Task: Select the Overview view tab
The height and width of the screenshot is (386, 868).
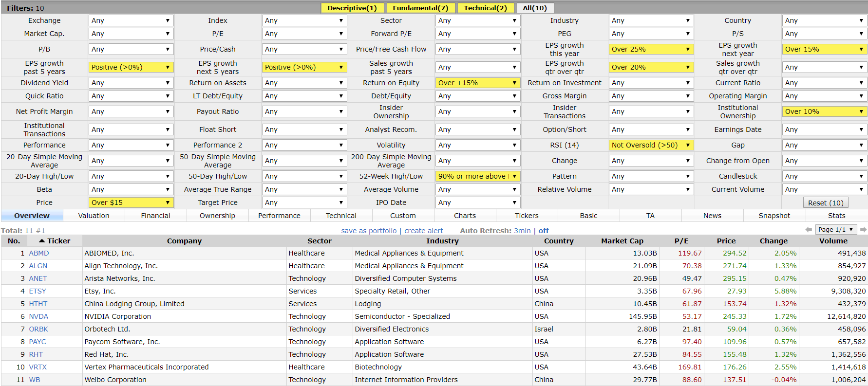Action: click(x=32, y=216)
